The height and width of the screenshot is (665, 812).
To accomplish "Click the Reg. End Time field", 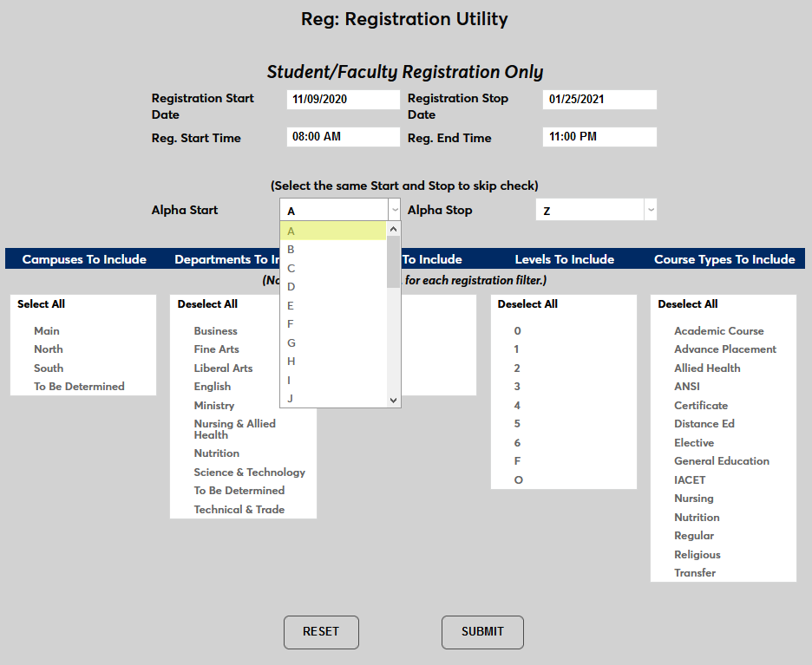I will (x=599, y=136).
